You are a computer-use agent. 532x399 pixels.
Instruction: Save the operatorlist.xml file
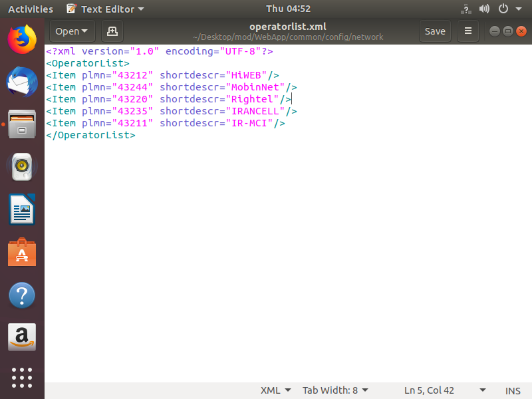pos(435,31)
